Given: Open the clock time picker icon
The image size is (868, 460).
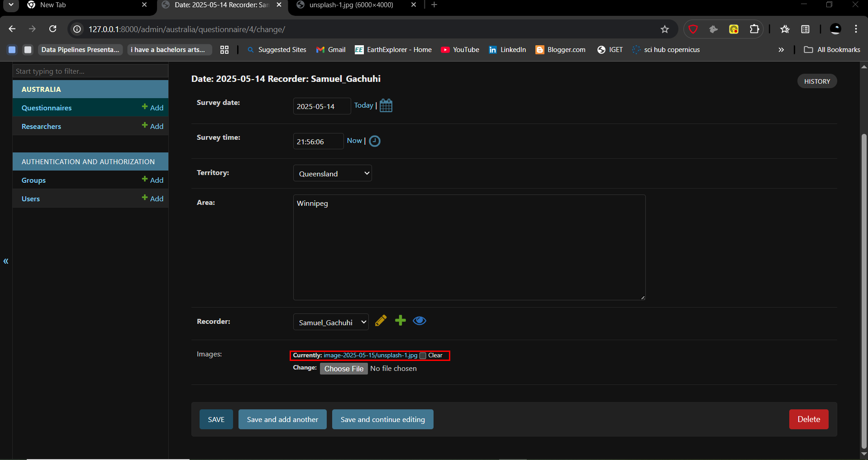Looking at the screenshot, I should (375, 141).
